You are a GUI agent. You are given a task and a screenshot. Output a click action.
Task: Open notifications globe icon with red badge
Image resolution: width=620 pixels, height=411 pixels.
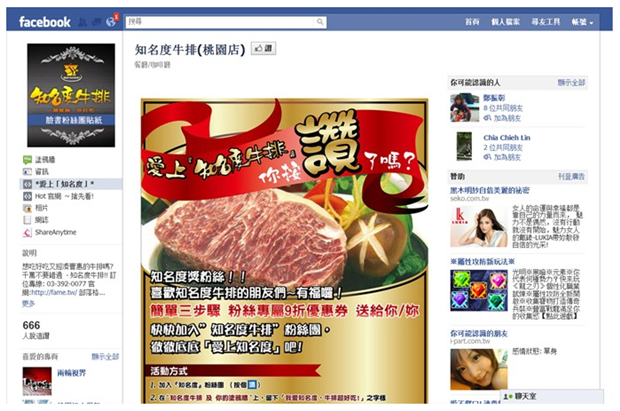(x=111, y=22)
